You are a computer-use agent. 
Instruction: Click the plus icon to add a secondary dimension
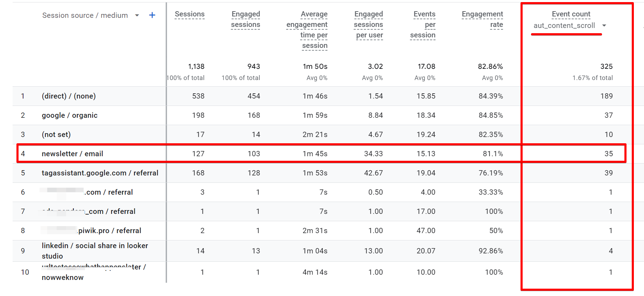[x=152, y=15]
